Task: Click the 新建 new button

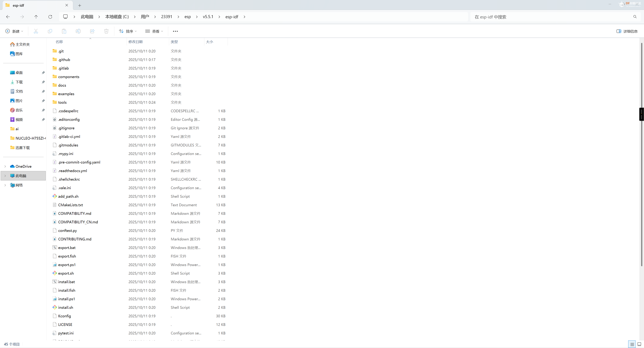Action: 14,31
